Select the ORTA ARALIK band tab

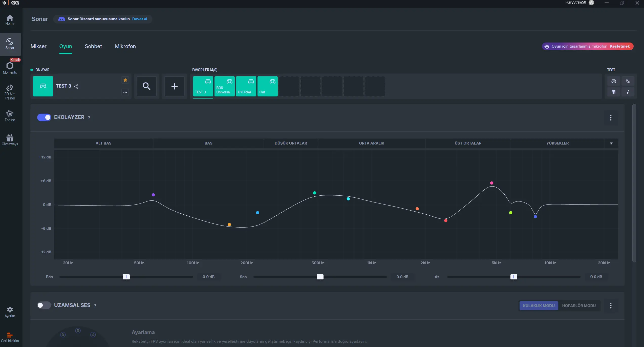(372, 143)
